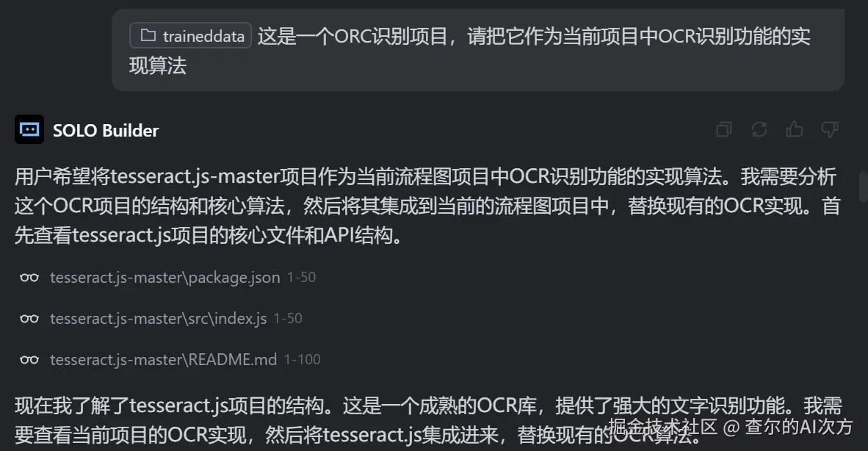Screen dimensions: 868x451
Task: Open tesseract.js-master\README.md file reference
Action: click(x=163, y=360)
